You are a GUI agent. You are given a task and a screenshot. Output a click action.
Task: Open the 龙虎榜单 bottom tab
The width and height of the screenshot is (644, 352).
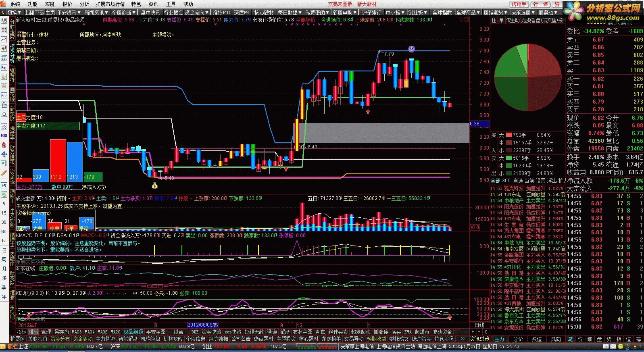[x=331, y=339]
